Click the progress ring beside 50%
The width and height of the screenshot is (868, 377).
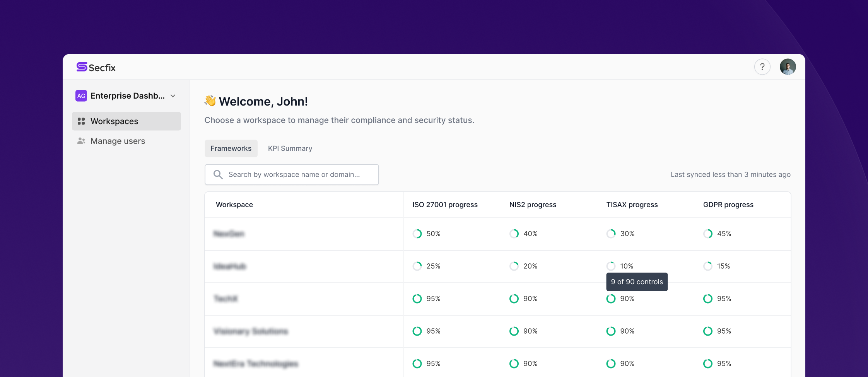point(417,234)
